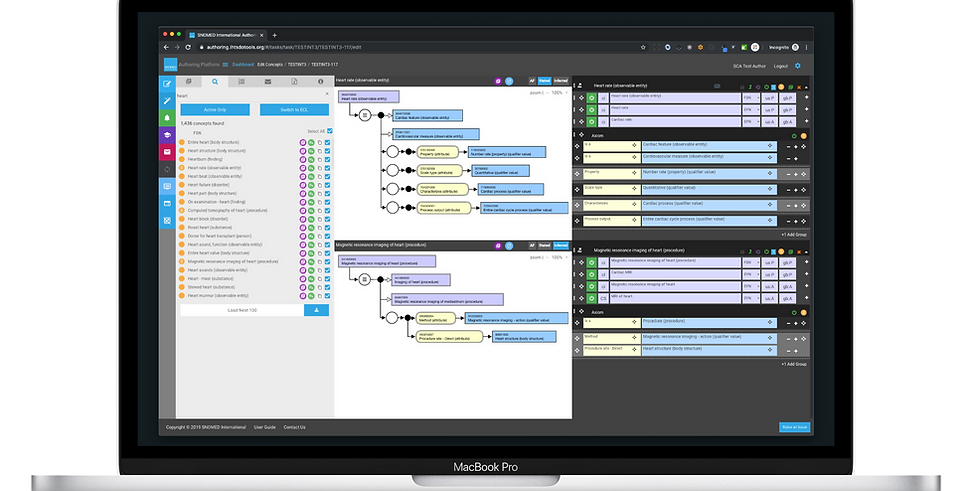This screenshot has height=491, width=973.
Task: Open the blue settings gear
Action: [x=798, y=66]
